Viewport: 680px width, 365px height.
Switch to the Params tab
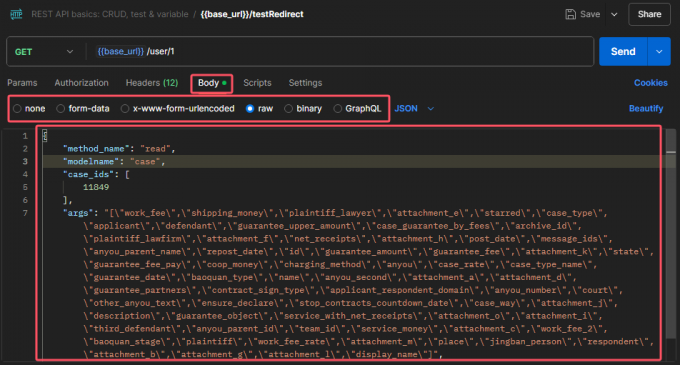(x=22, y=83)
